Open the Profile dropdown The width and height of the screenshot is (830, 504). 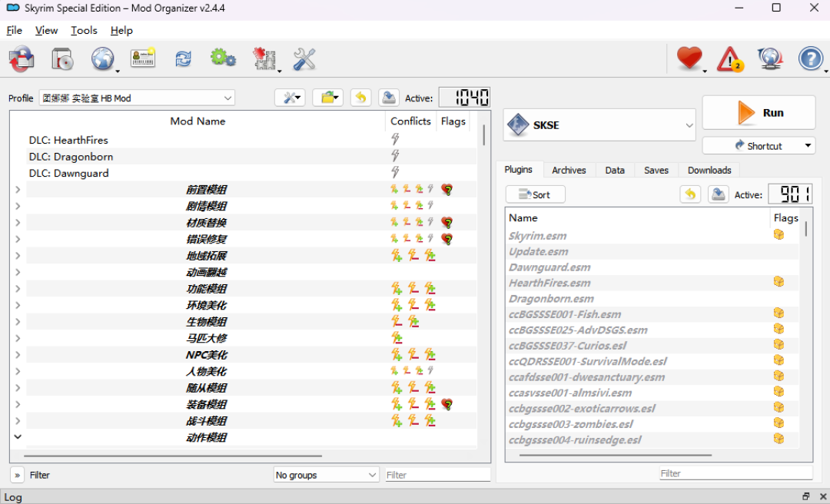coord(137,98)
